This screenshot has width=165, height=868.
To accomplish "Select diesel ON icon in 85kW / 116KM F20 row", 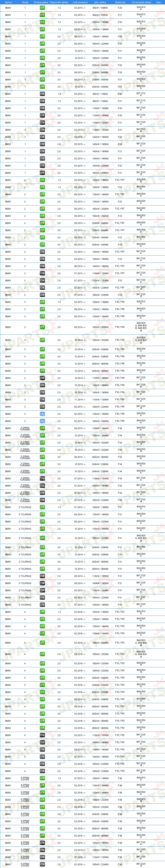I will 42,94.
